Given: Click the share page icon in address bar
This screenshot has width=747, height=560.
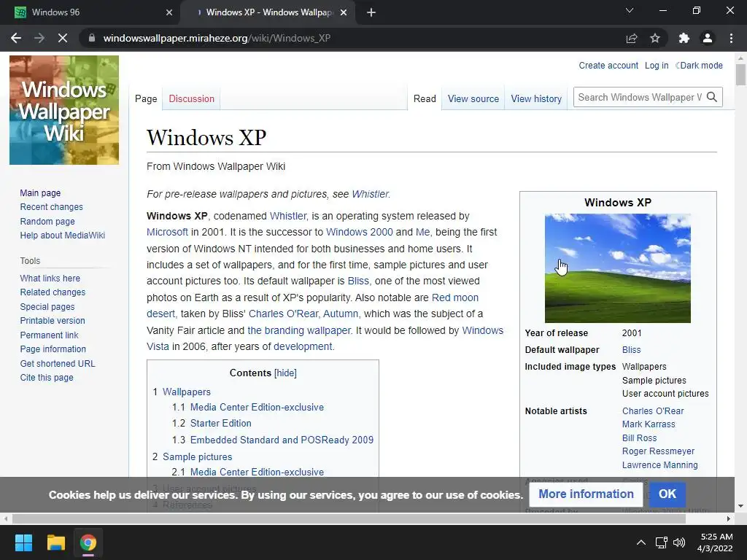Looking at the screenshot, I should click(x=632, y=38).
